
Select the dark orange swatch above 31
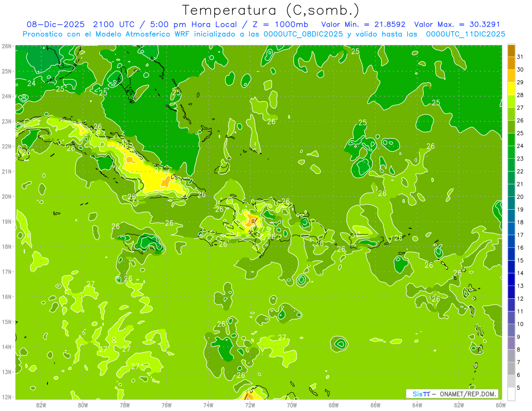click(511, 51)
